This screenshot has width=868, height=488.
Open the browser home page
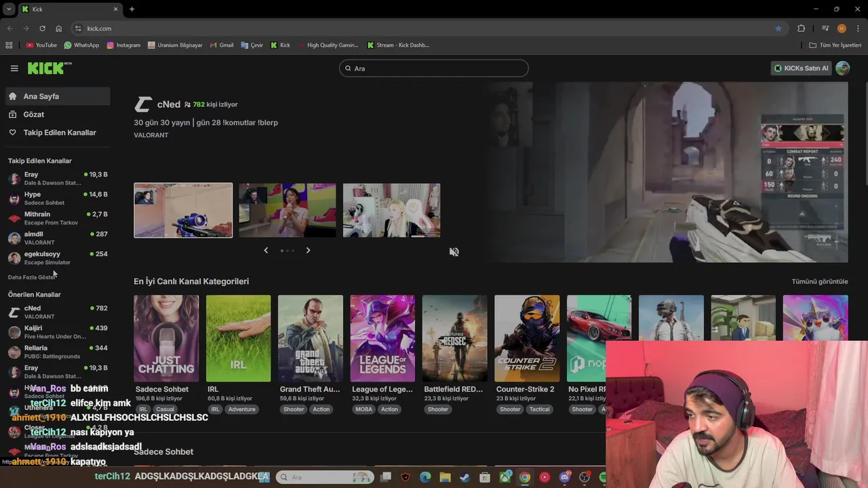tap(58, 28)
